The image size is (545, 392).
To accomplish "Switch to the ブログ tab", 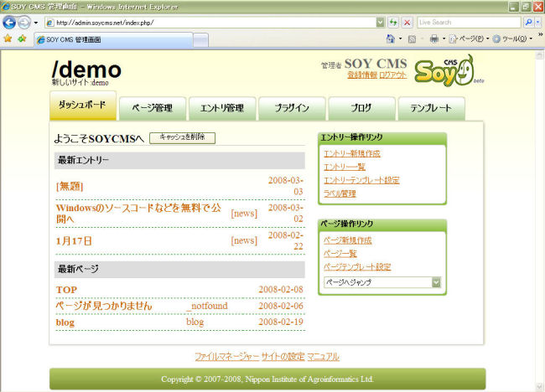I will [361, 108].
